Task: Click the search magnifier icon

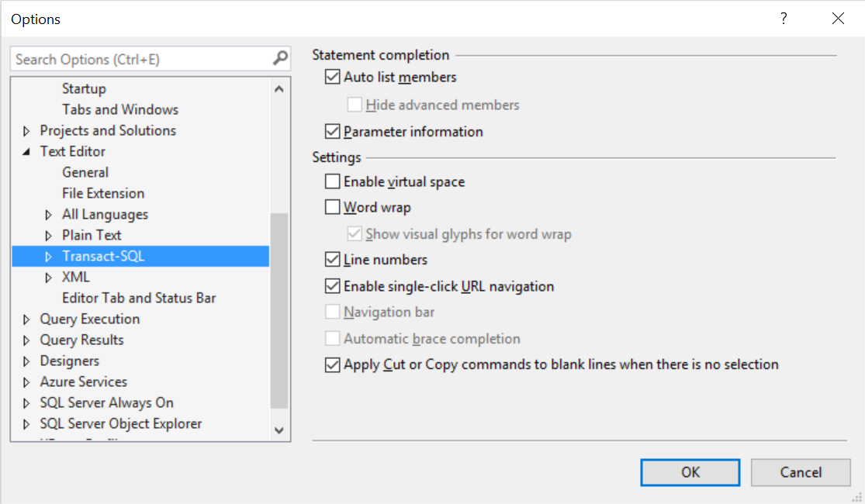Action: (280, 58)
